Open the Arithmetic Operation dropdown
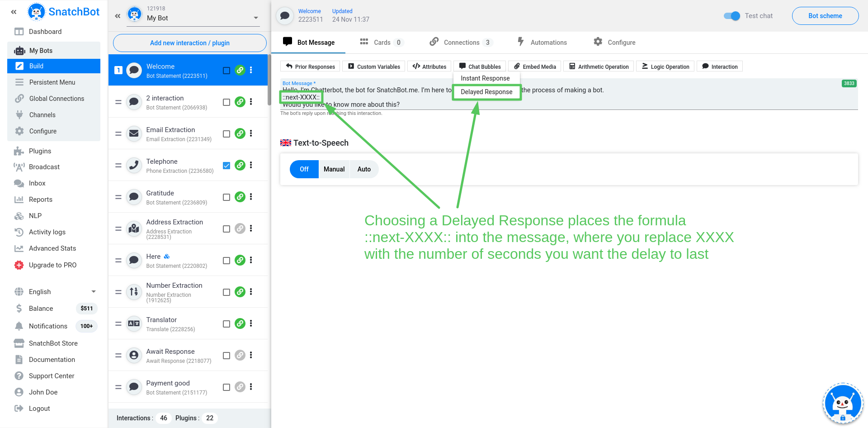Image resolution: width=868 pixels, height=428 pixels. [599, 67]
